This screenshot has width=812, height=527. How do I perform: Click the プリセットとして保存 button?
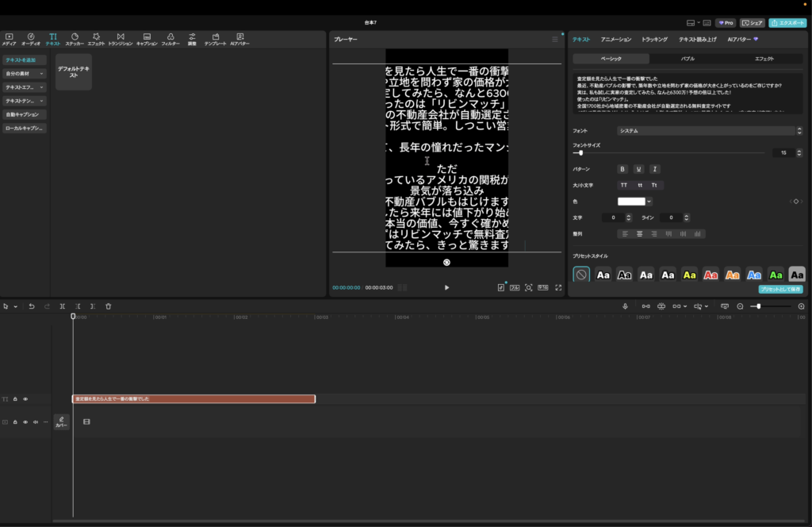point(780,289)
